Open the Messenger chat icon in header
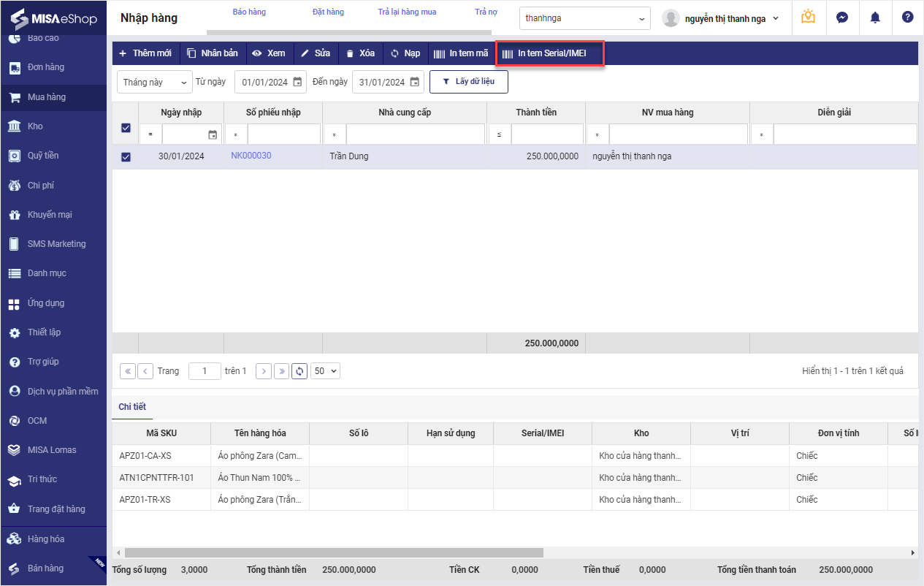 842,18
